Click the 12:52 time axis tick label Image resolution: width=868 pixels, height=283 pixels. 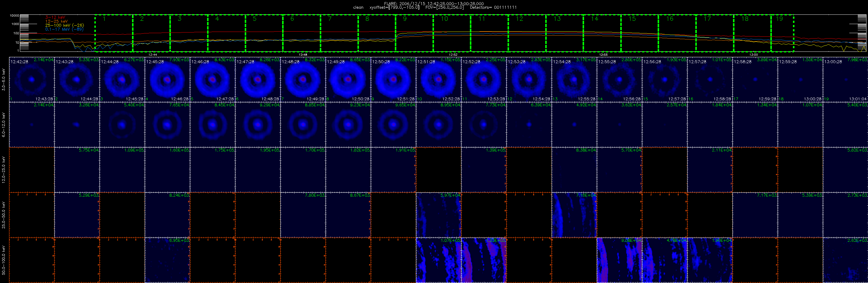tap(453, 54)
